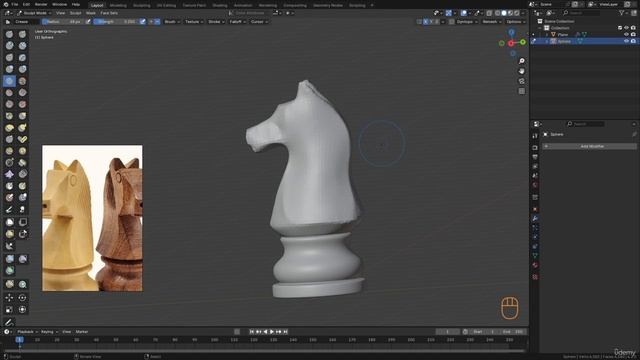Select the highlighted Crease brush tool

click(9, 81)
